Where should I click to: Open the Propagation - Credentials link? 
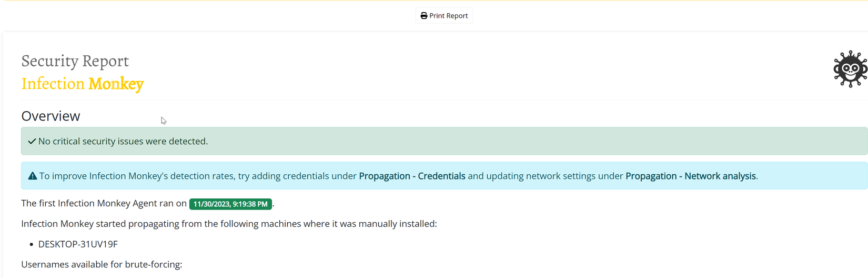pyautogui.click(x=412, y=176)
